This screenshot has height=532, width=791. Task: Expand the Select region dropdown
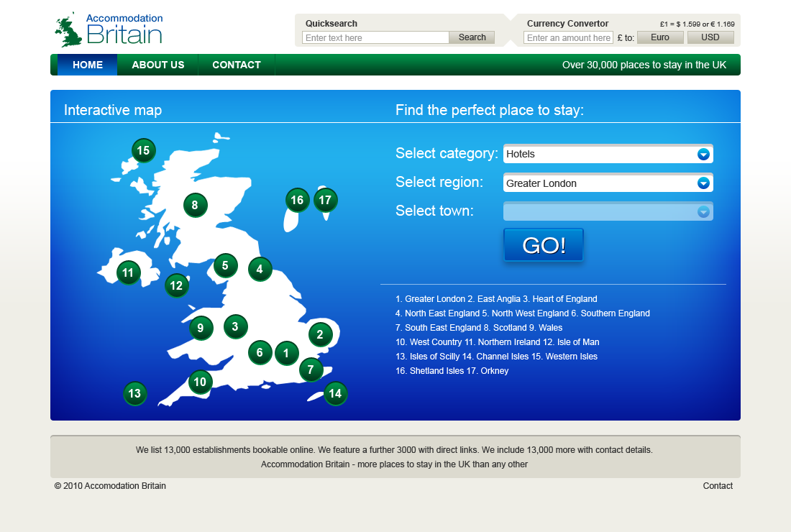[608, 183]
